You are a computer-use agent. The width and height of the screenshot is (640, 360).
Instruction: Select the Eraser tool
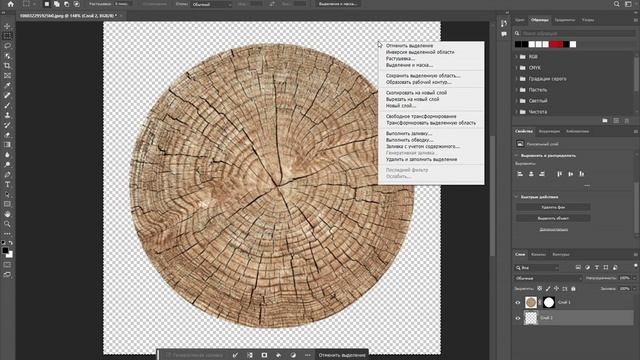[7, 135]
